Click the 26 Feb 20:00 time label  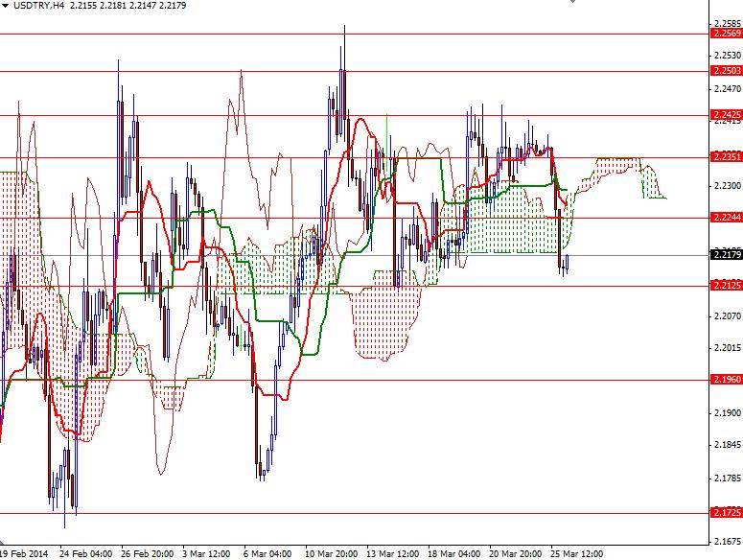(x=148, y=554)
